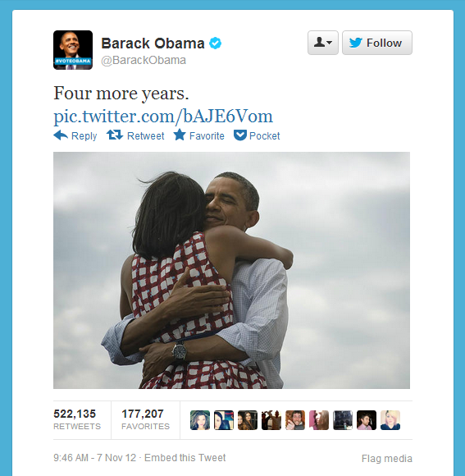Image resolution: width=465 pixels, height=476 pixels.
Task: Open the 9:46 AM - 7 Nov 12 timestamp
Action: click(x=94, y=457)
